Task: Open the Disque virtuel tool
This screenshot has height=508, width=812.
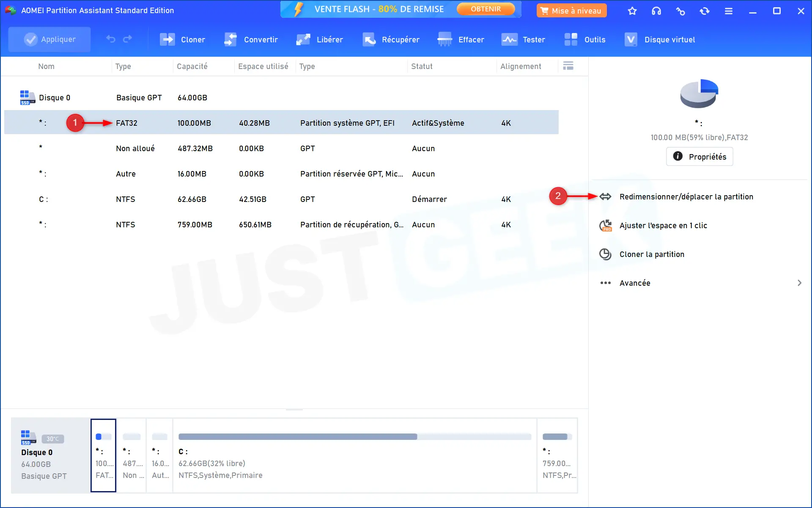Action: tap(660, 39)
